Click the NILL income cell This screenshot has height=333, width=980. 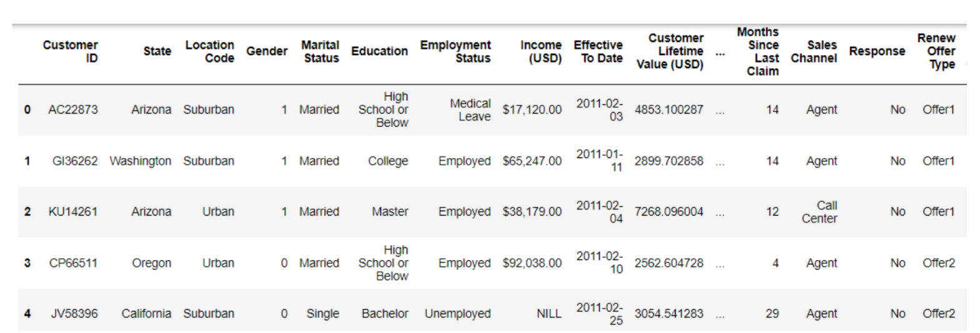click(x=548, y=314)
